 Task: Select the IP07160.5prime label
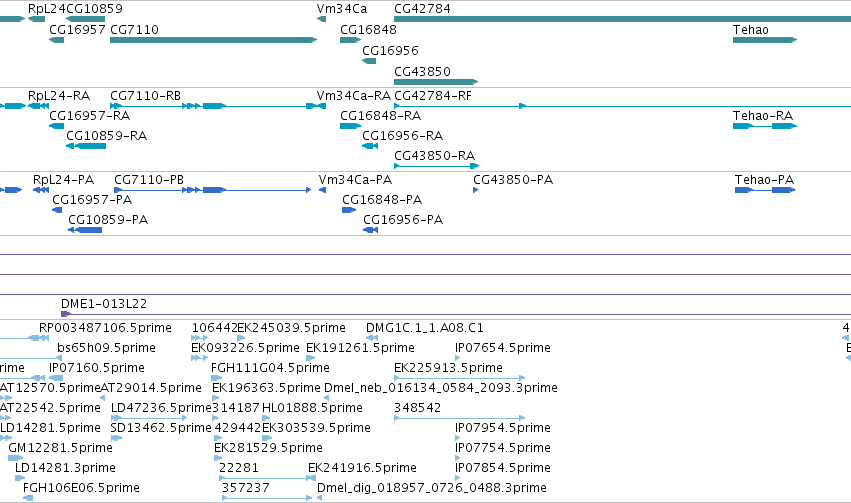pos(97,368)
